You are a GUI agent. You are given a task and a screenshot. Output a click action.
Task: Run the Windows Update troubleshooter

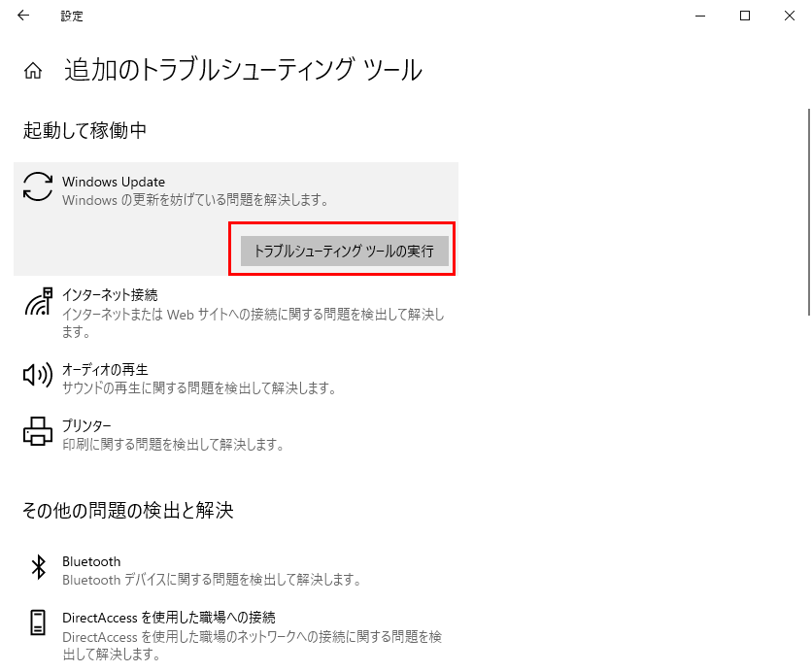coord(342,251)
